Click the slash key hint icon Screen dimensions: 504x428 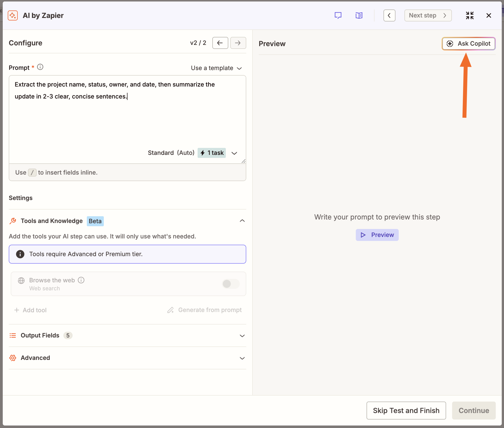[32, 173]
